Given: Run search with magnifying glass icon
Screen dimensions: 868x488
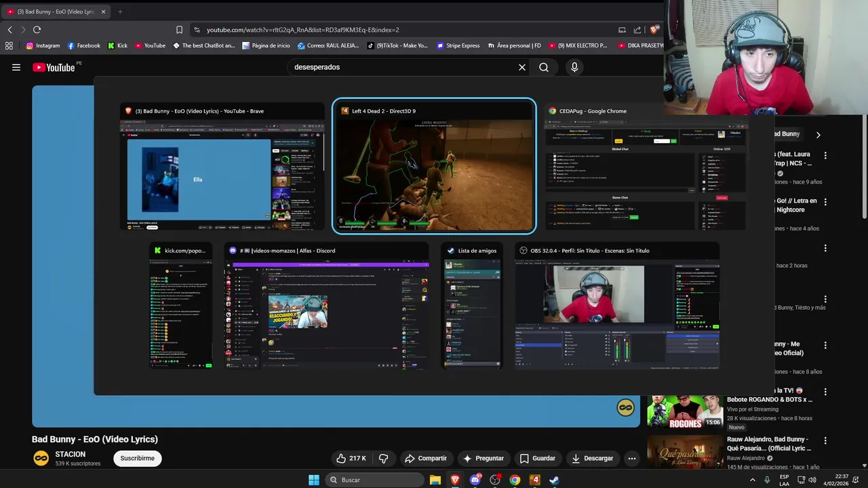Looking at the screenshot, I should pos(544,67).
